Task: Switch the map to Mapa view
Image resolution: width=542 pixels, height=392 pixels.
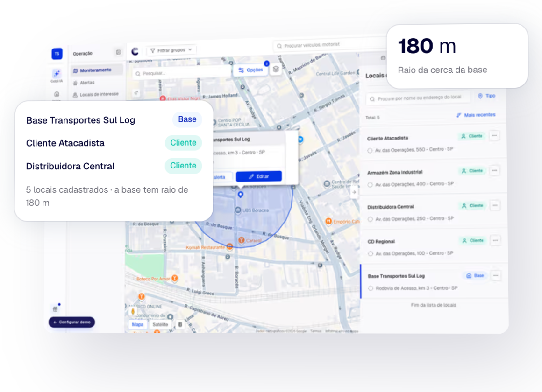Action: tap(137, 325)
